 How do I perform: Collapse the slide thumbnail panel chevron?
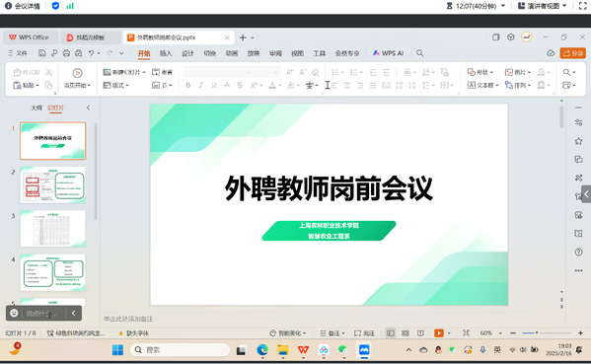[88, 108]
